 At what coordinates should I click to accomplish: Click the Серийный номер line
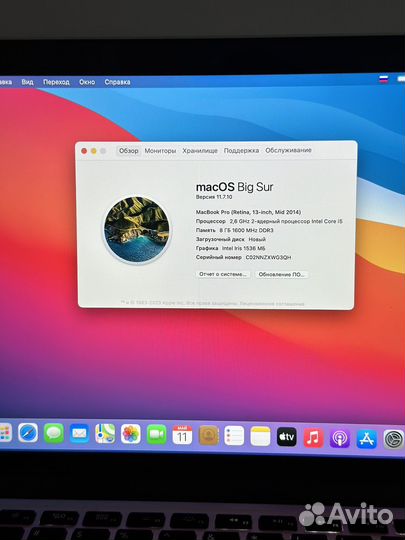click(x=243, y=257)
